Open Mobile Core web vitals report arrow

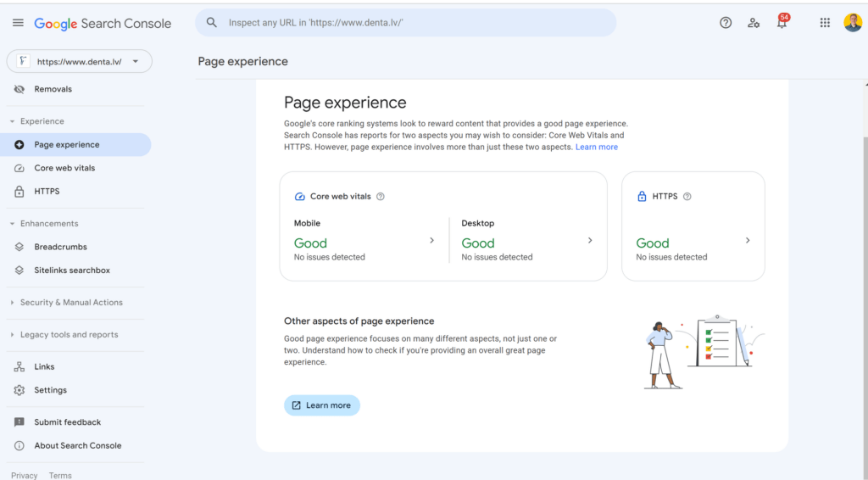coord(431,240)
